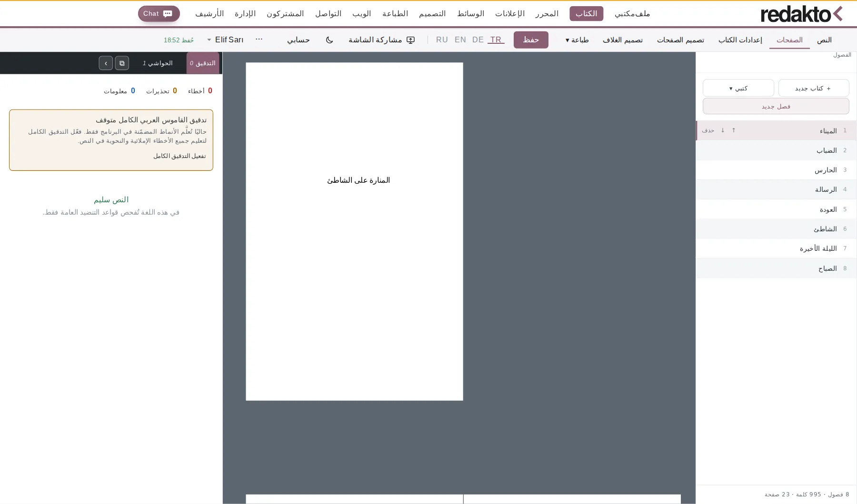Screen dimensions: 857x504
Task: Click the 0 معلومات info counter
Action: [x=119, y=91]
